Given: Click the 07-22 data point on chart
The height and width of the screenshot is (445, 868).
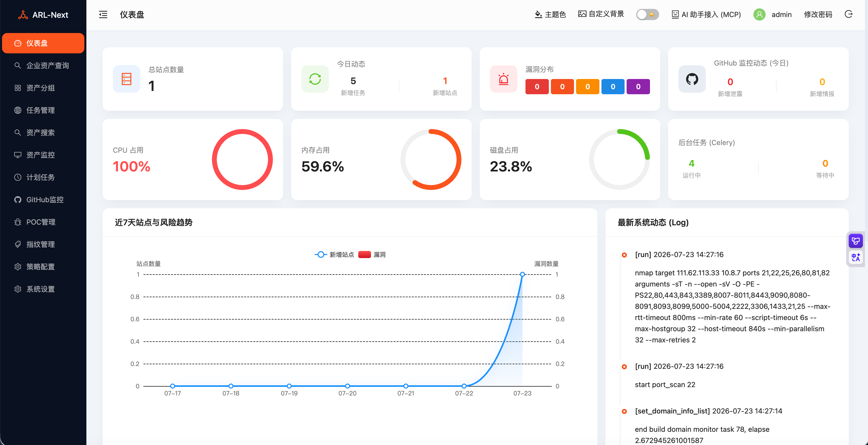Looking at the screenshot, I should click(464, 386).
